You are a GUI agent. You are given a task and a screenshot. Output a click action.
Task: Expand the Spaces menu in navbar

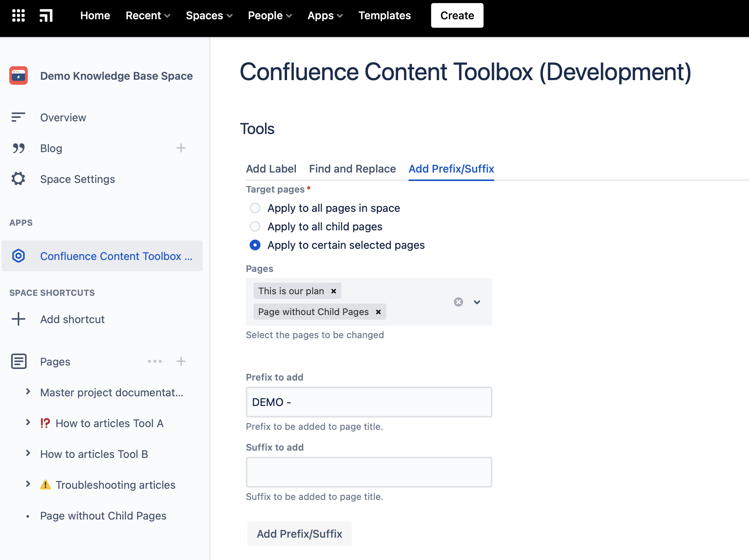(209, 15)
